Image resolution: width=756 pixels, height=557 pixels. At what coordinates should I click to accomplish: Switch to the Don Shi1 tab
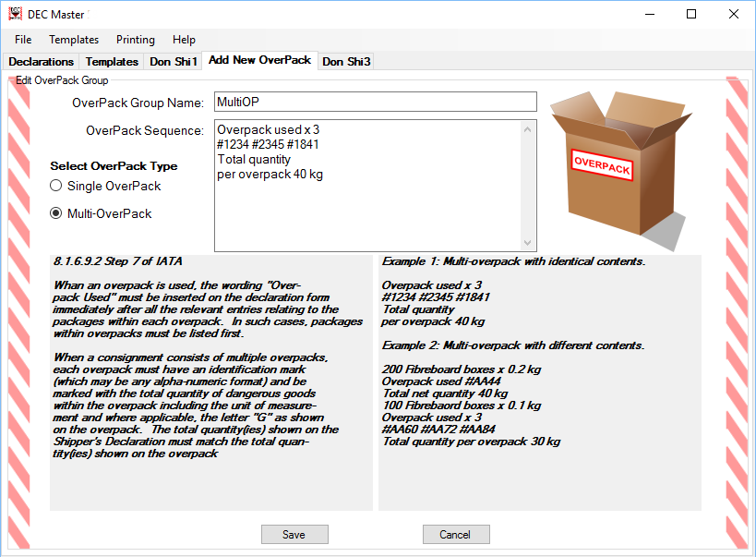[x=173, y=62]
